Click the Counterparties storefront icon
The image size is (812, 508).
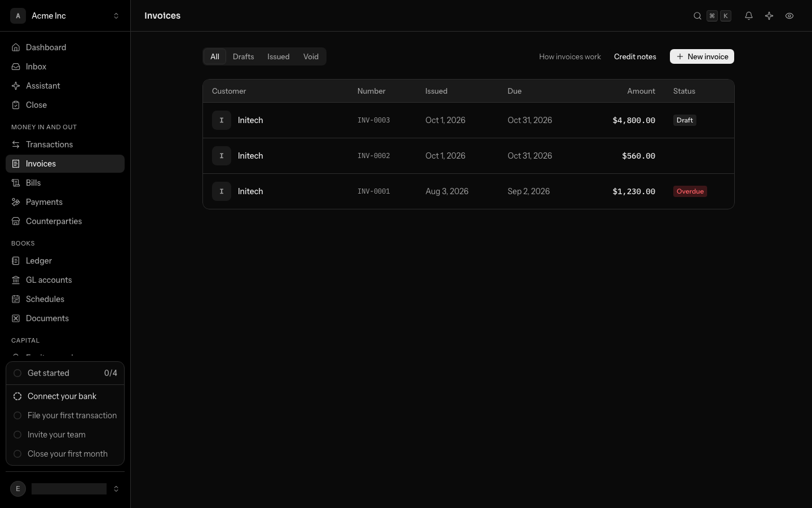(x=16, y=221)
